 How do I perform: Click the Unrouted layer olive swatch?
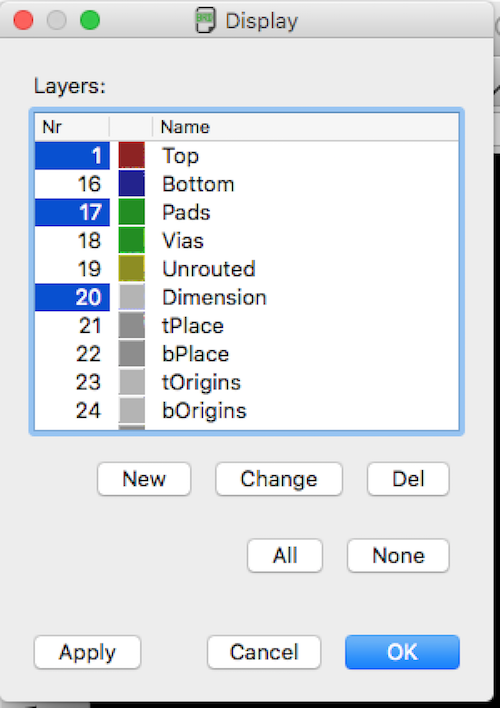131,269
